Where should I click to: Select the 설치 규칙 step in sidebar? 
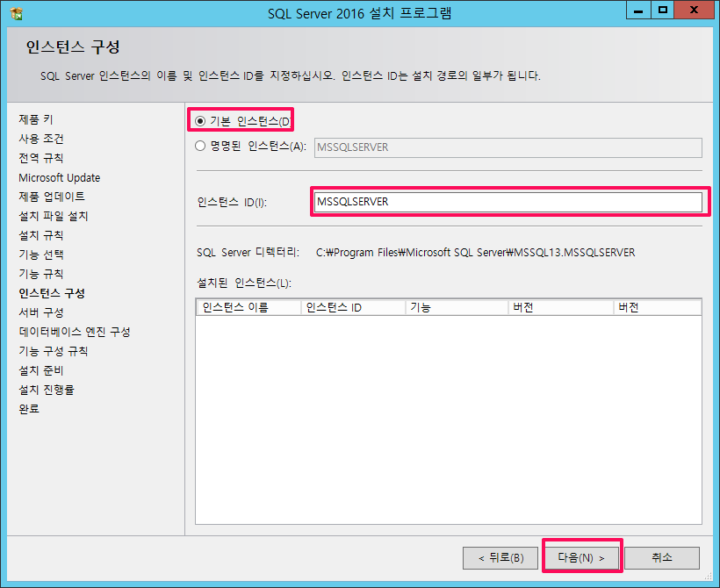click(41, 235)
